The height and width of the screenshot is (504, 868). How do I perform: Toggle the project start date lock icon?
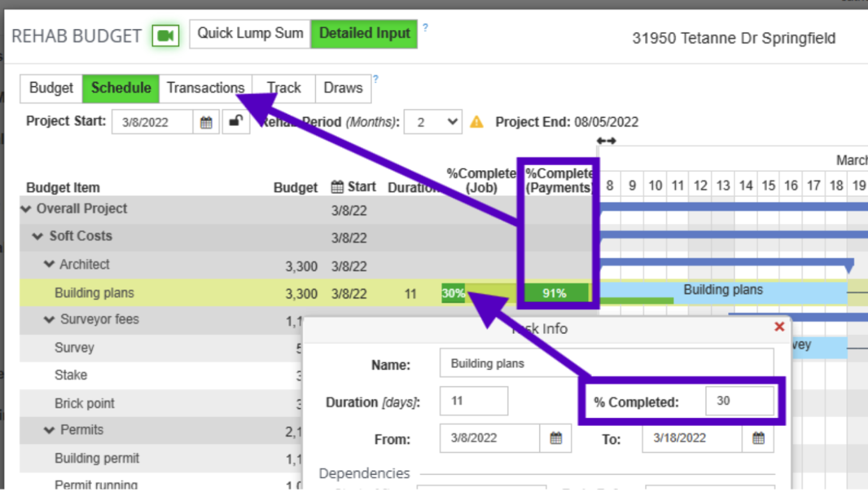pyautogui.click(x=236, y=122)
